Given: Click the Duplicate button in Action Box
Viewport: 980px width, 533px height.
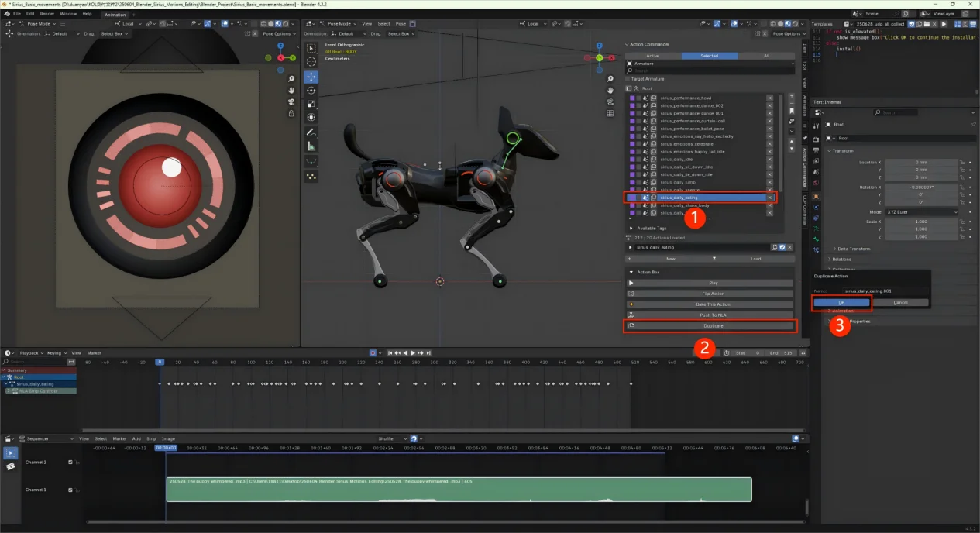Looking at the screenshot, I should pos(710,326).
